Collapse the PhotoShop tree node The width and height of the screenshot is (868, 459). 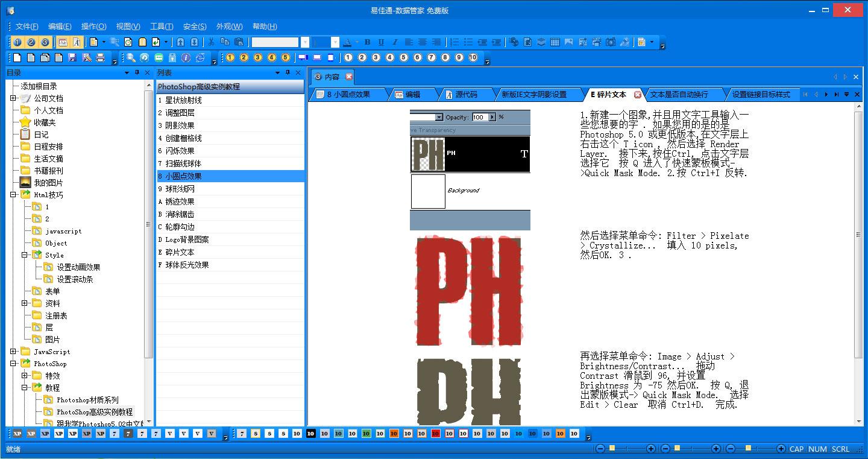point(13,364)
